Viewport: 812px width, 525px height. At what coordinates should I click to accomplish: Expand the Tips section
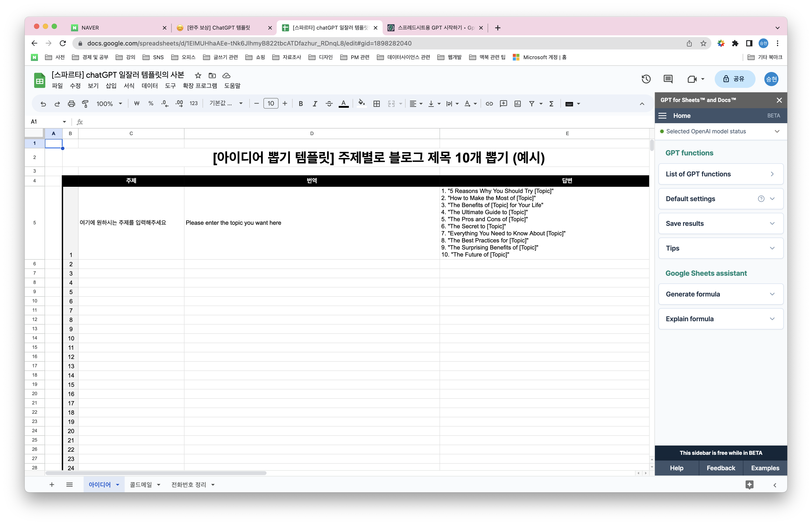(x=721, y=248)
